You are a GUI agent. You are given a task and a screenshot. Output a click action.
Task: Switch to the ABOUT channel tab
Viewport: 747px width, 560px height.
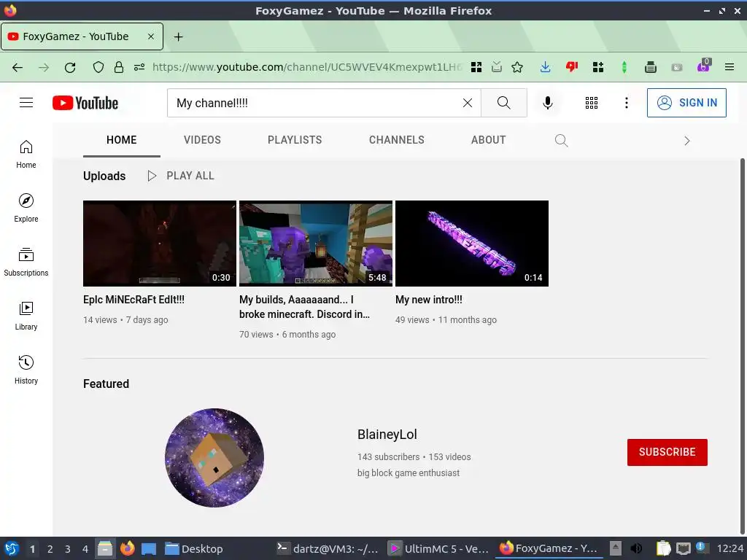click(488, 140)
